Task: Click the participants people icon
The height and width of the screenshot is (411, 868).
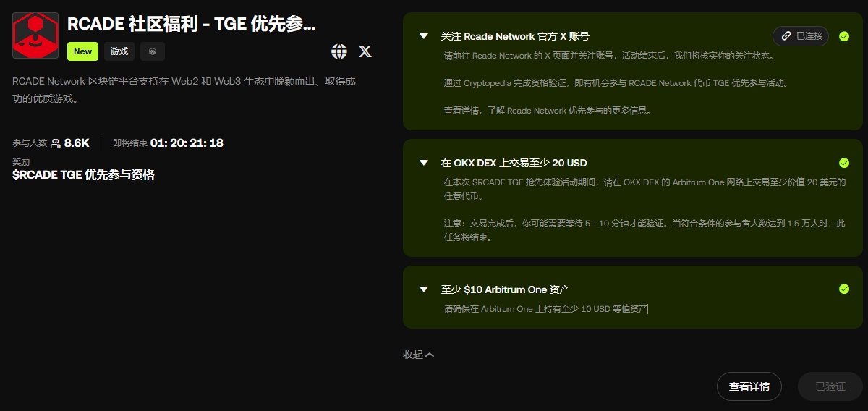Action: click(x=56, y=143)
